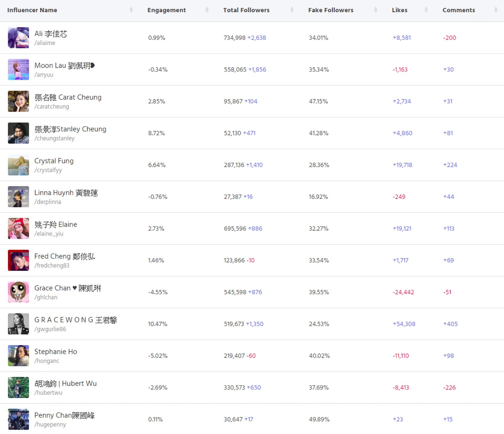Select Fred Cheng profile picture
This screenshot has height=434, width=504.
(x=18, y=260)
